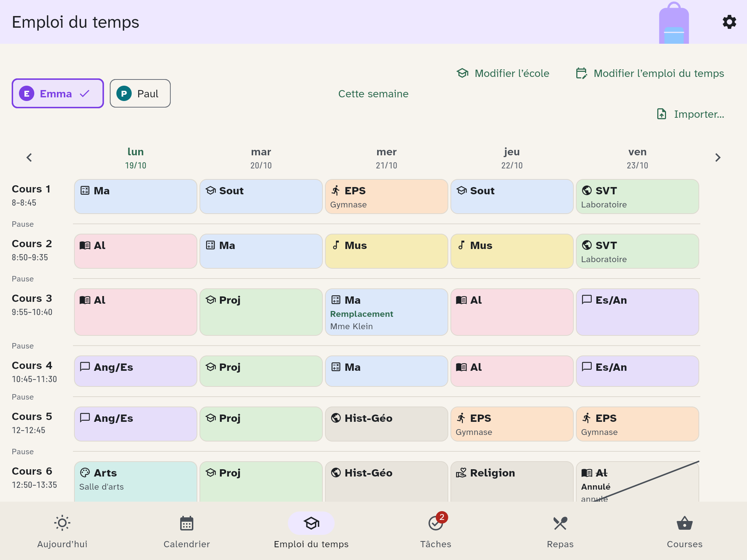747x560 pixels.
Task: Click Importer… button
Action: pyautogui.click(x=690, y=114)
